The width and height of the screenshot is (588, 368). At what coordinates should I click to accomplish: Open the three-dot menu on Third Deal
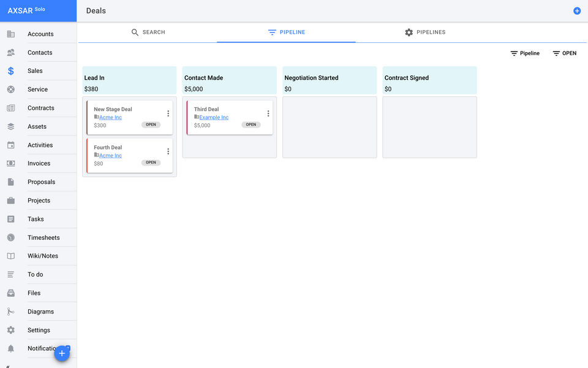[268, 113]
